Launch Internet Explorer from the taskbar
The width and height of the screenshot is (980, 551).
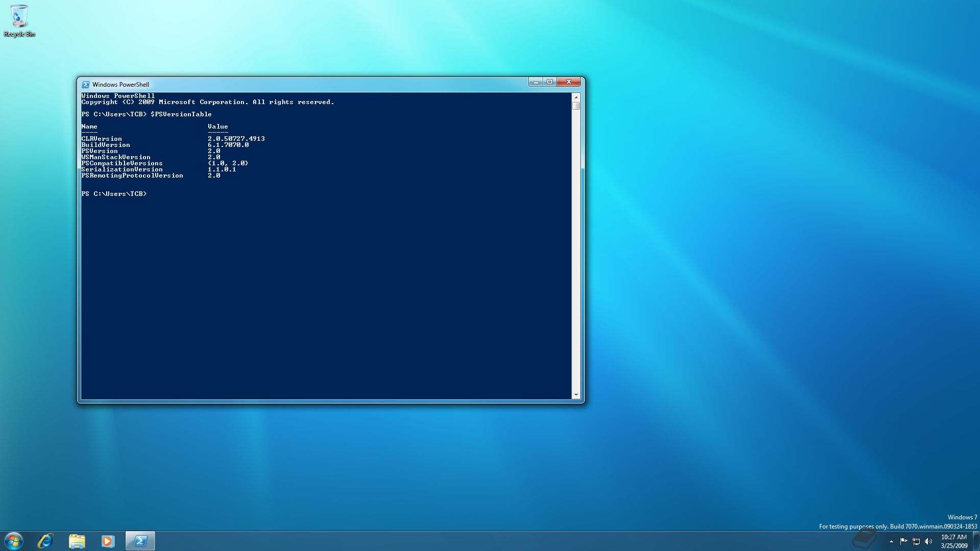pos(45,541)
